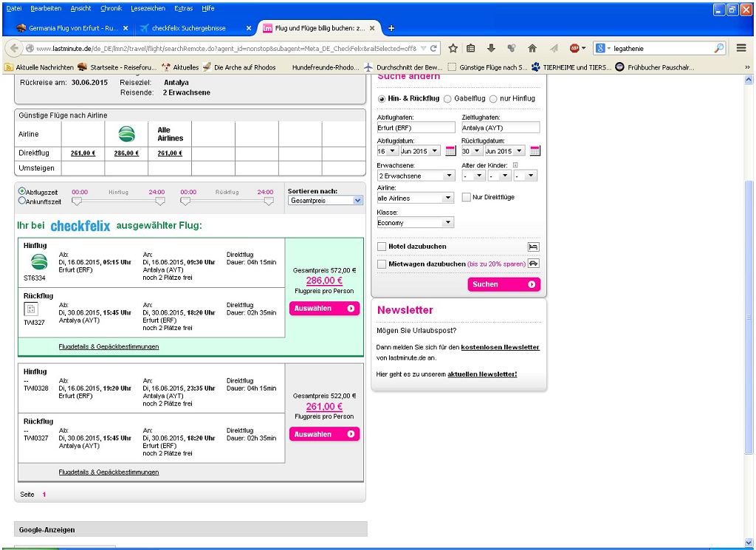Reload the page with the refresh icon
The height and width of the screenshot is (550, 756).
[x=434, y=49]
